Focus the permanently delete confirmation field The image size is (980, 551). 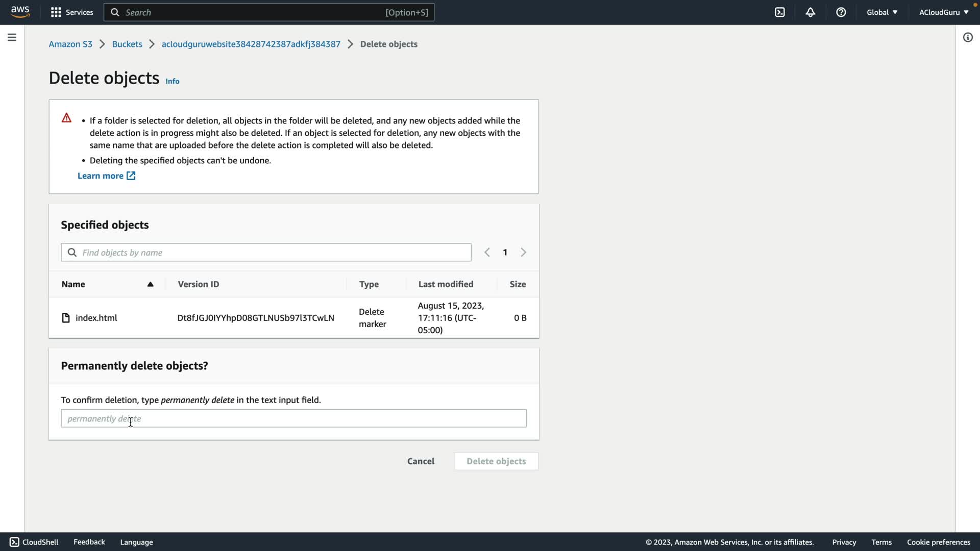[x=293, y=418]
